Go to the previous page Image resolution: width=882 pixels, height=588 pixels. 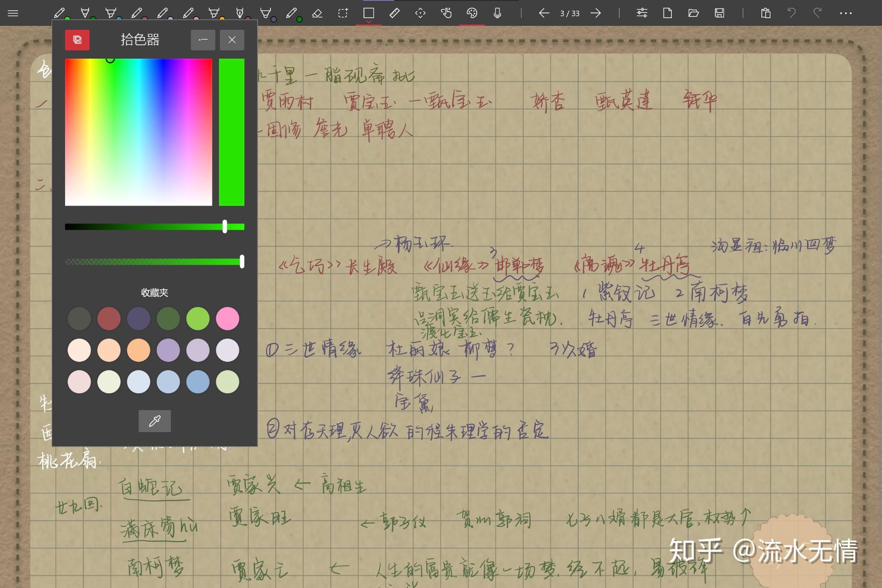pos(544,13)
